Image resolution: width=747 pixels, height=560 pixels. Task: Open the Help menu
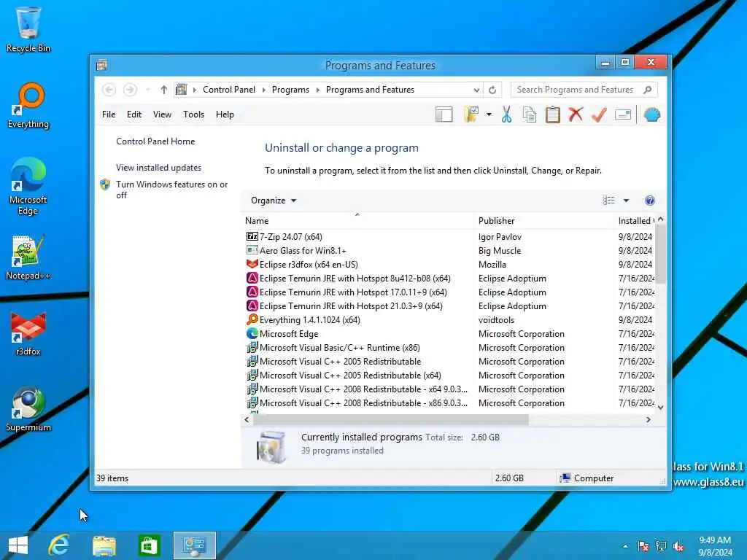pos(225,114)
